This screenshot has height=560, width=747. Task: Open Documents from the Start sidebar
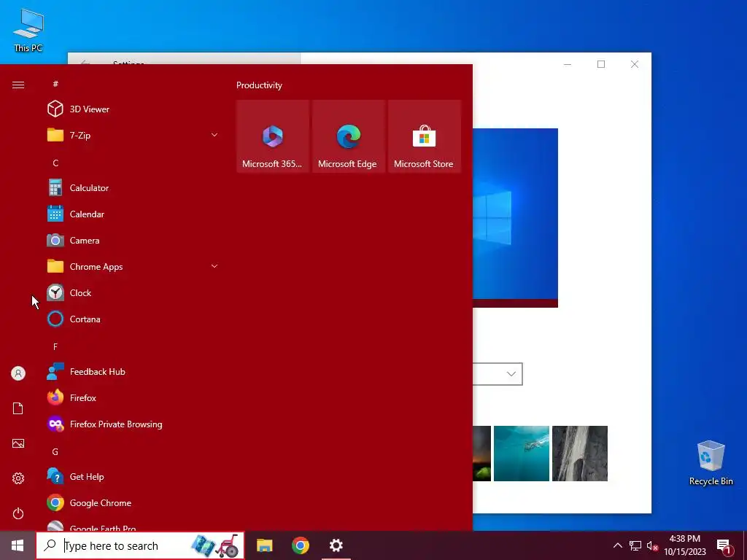[18, 408]
